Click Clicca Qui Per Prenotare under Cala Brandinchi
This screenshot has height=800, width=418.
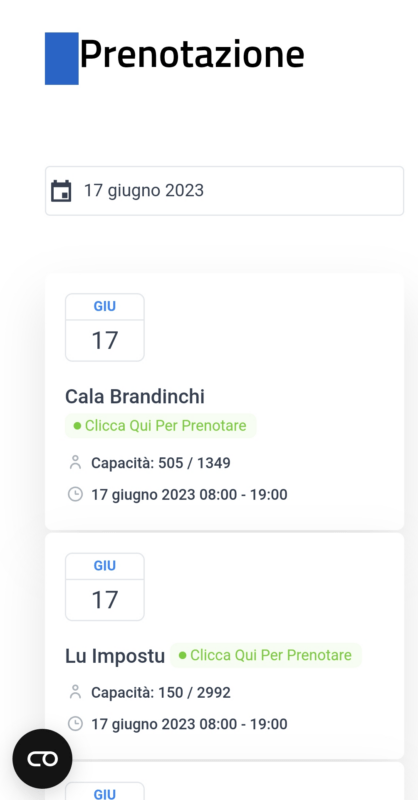tap(160, 426)
